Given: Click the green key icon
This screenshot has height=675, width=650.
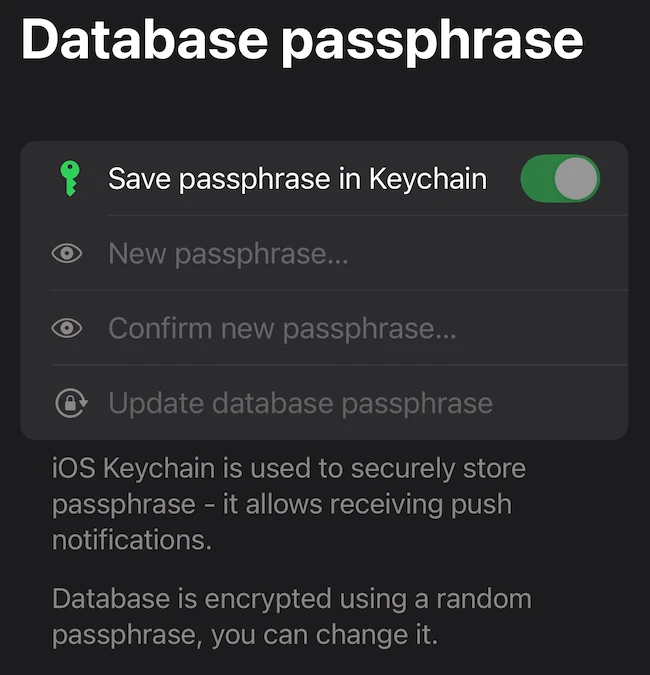Looking at the screenshot, I should point(70,178).
